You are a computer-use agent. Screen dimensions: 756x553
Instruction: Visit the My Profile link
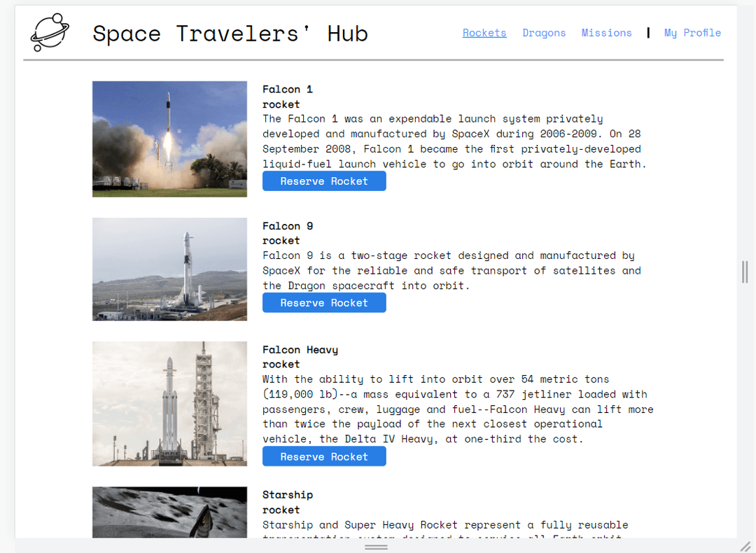point(692,33)
